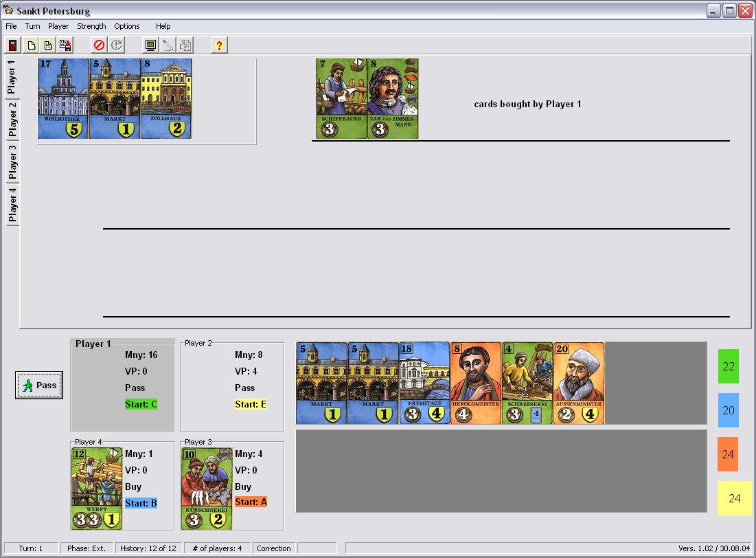
Task: Click the computer monitor toolbar icon
Action: point(151,45)
